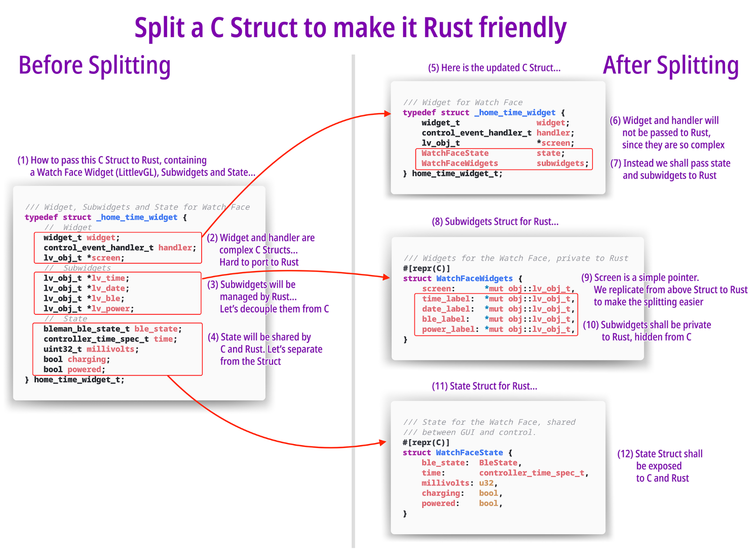Click "struct WatchFaceState" declaration
The height and width of the screenshot is (556, 756).
pos(457,453)
